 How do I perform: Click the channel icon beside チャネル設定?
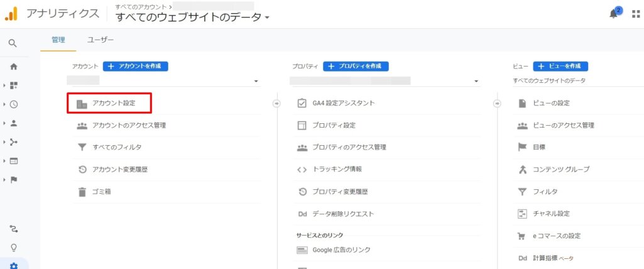coord(522,214)
